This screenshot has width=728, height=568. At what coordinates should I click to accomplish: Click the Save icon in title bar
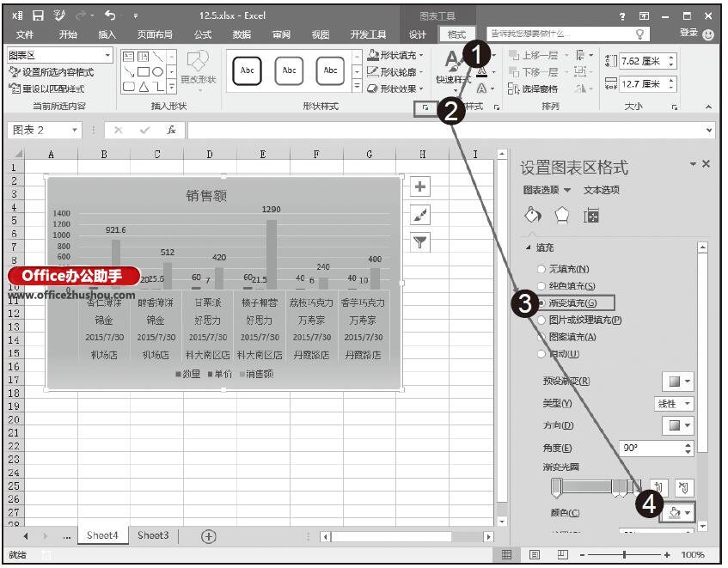tap(38, 15)
